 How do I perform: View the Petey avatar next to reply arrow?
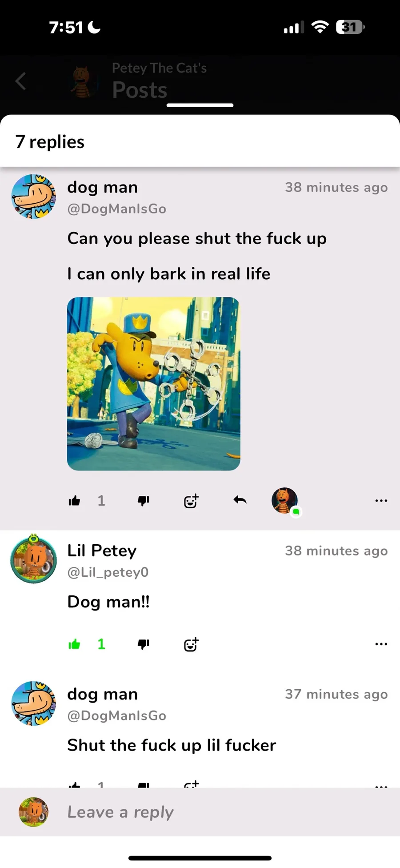click(x=285, y=501)
